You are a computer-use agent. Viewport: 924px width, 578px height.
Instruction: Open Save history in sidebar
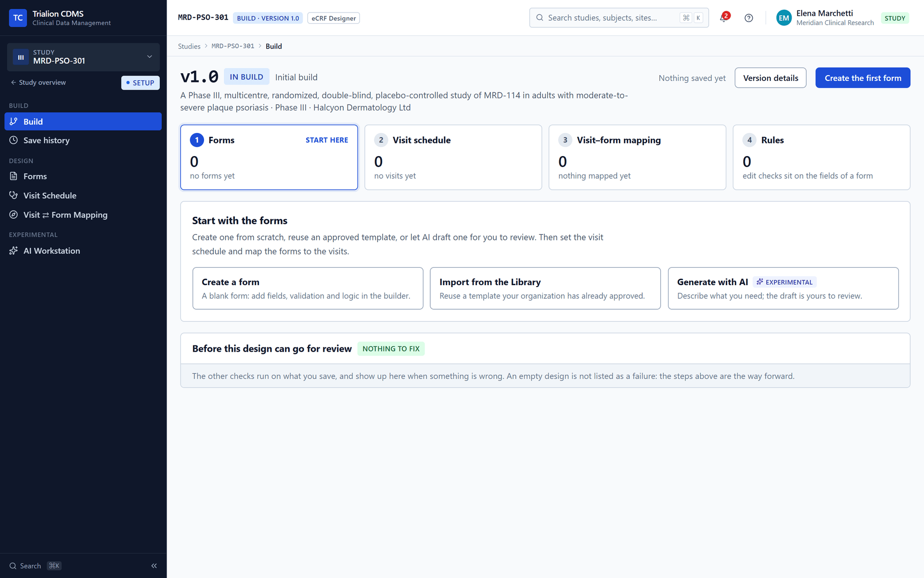(83, 140)
